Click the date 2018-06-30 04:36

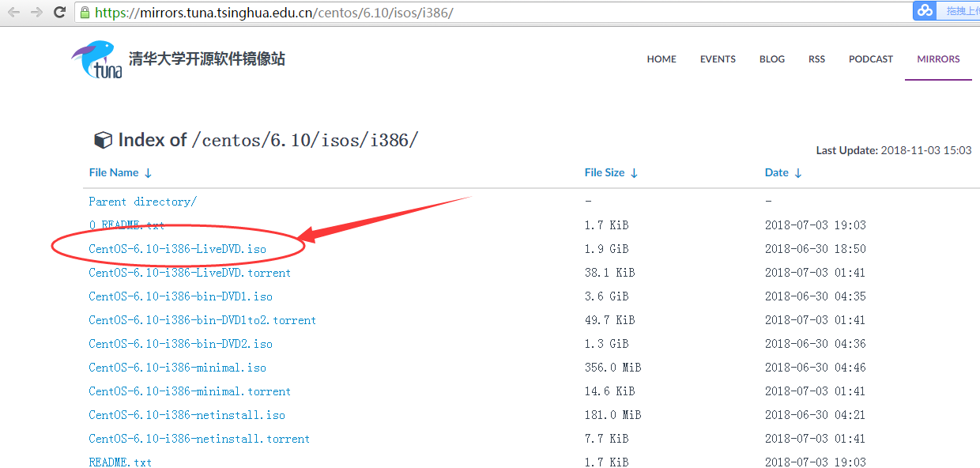(x=816, y=344)
